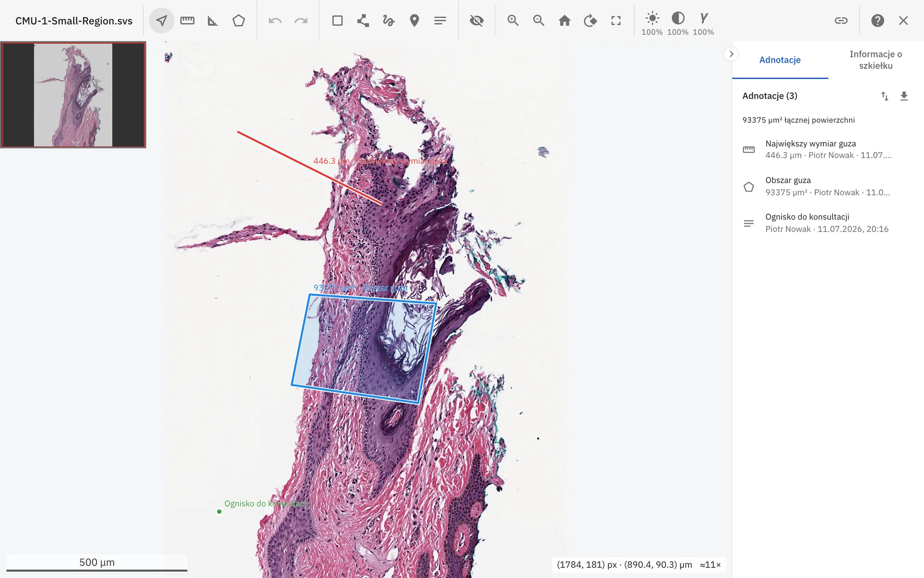Close the slide viewer
924x578 pixels.
(x=903, y=21)
